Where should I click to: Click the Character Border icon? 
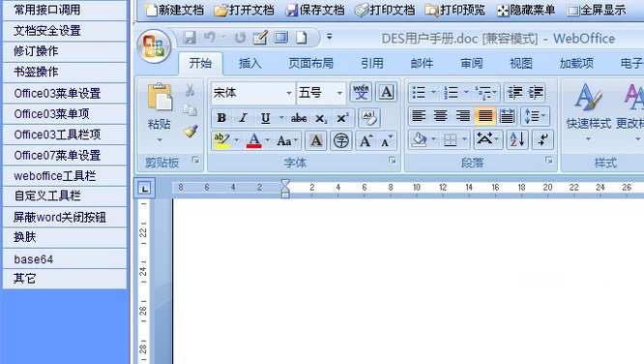pyautogui.click(x=386, y=92)
